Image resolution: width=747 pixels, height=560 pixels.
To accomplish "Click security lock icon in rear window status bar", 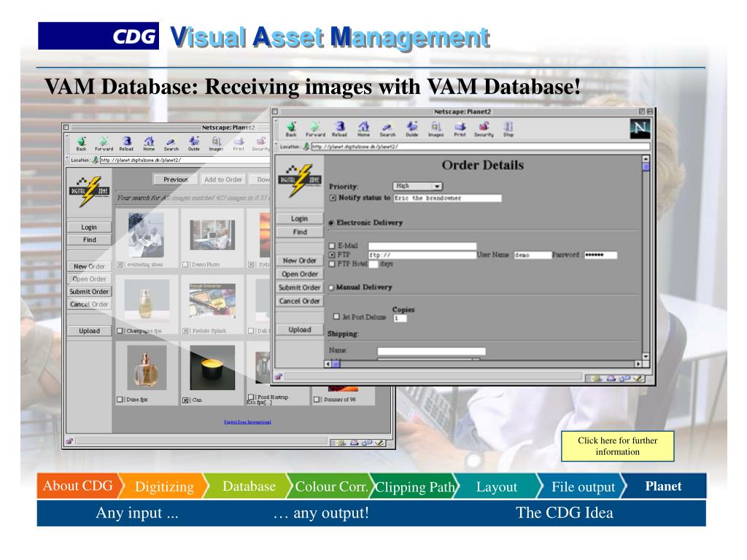I will point(69,441).
